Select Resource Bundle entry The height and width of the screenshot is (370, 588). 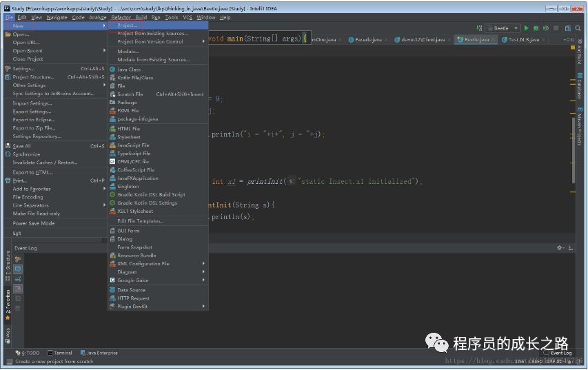click(158, 256)
